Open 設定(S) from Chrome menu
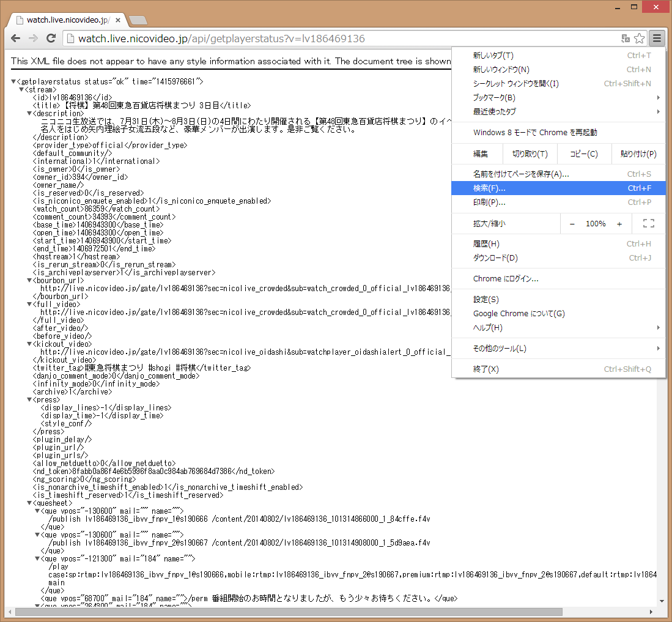 pyautogui.click(x=486, y=300)
